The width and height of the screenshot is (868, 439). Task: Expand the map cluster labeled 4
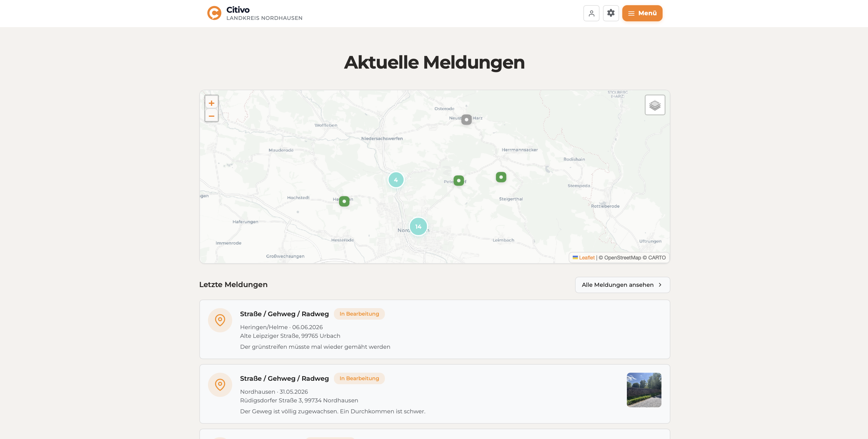click(396, 180)
